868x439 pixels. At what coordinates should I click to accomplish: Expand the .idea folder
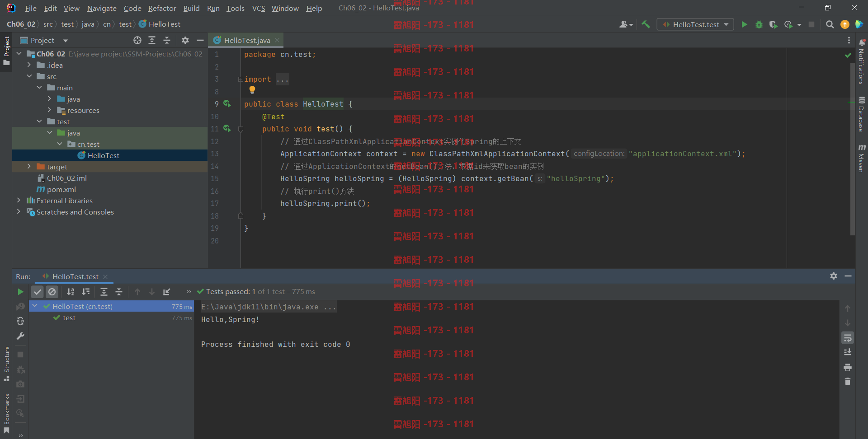(29, 65)
